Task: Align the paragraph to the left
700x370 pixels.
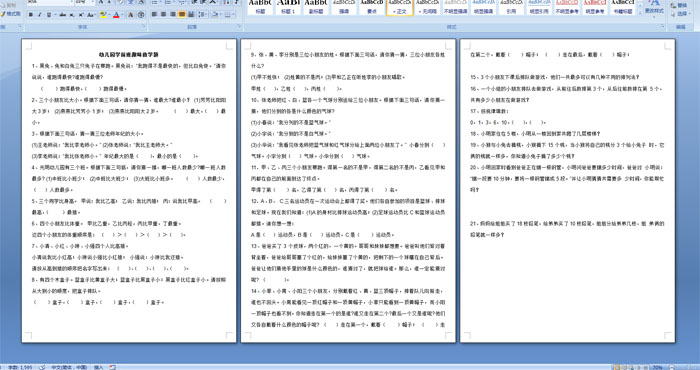Action: (x=154, y=14)
